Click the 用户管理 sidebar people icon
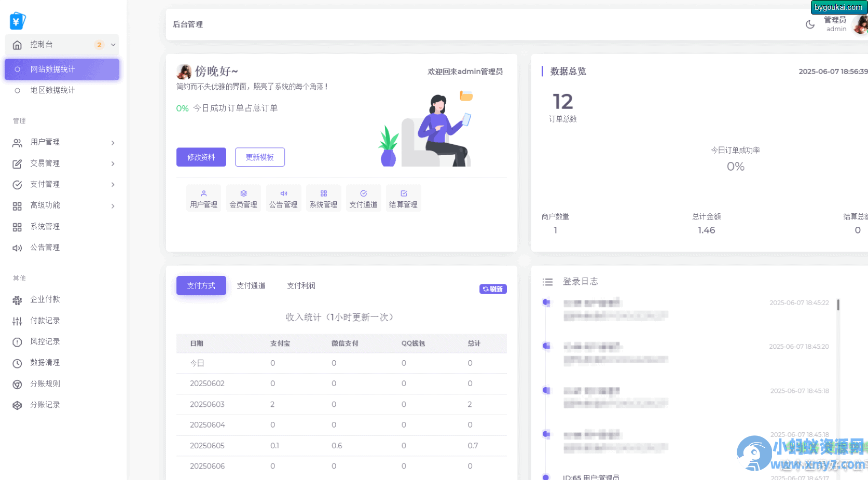Image resolution: width=868 pixels, height=480 pixels. (17, 143)
